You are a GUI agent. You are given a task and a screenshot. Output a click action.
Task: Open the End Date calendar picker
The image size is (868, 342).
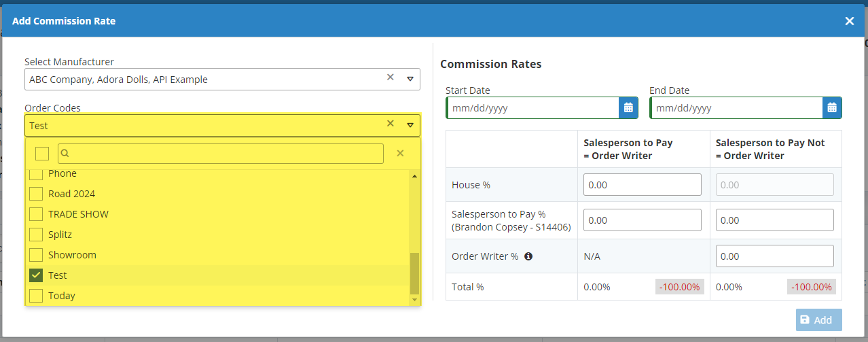coord(832,108)
